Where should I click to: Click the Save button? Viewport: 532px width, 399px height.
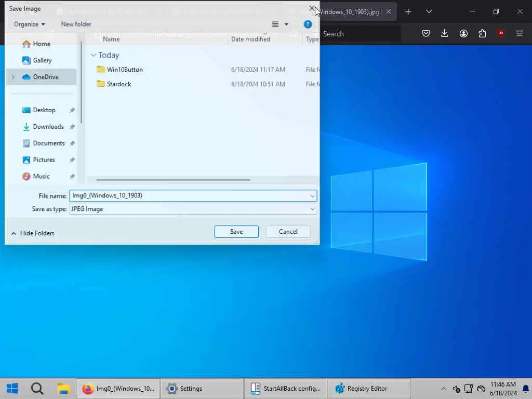pyautogui.click(x=236, y=232)
